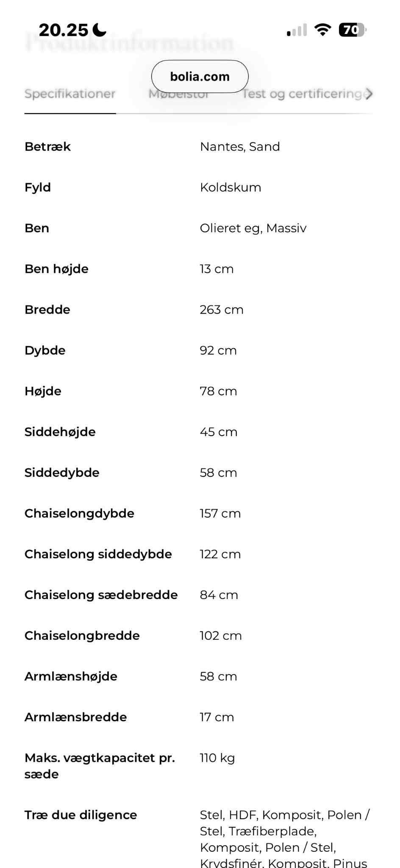Select the Betræk value Nantes, Sand

coord(240,147)
